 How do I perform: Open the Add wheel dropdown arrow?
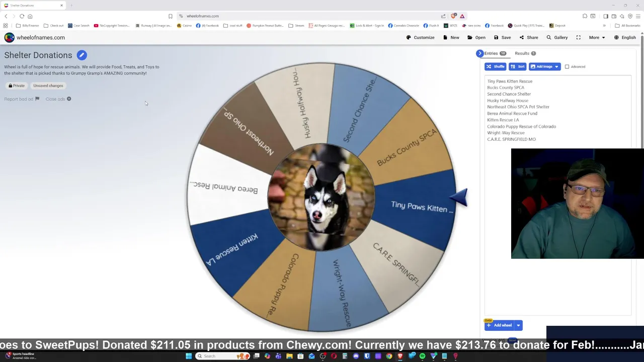[518, 325]
